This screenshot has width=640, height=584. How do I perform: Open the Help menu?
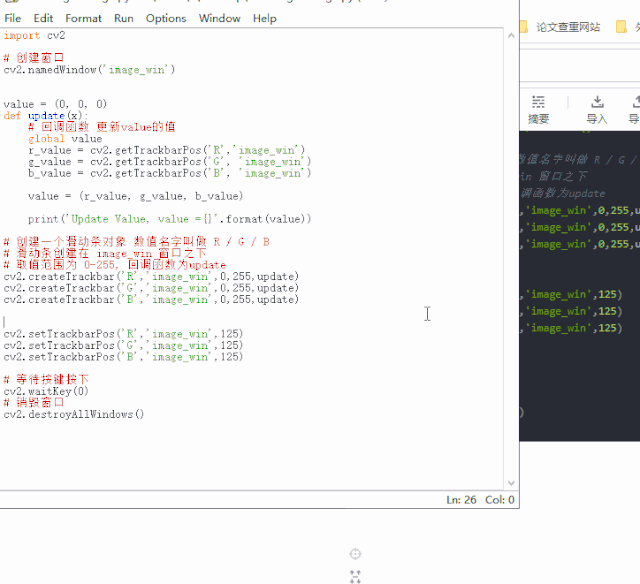[264, 18]
